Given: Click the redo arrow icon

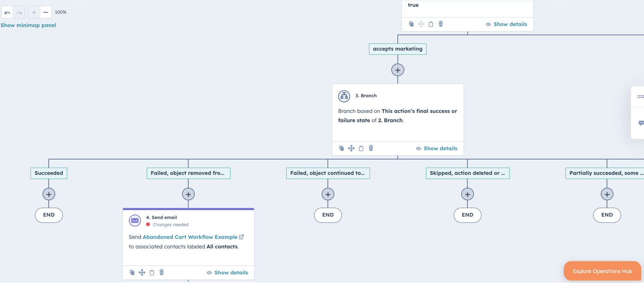Looking at the screenshot, I should 18,12.
